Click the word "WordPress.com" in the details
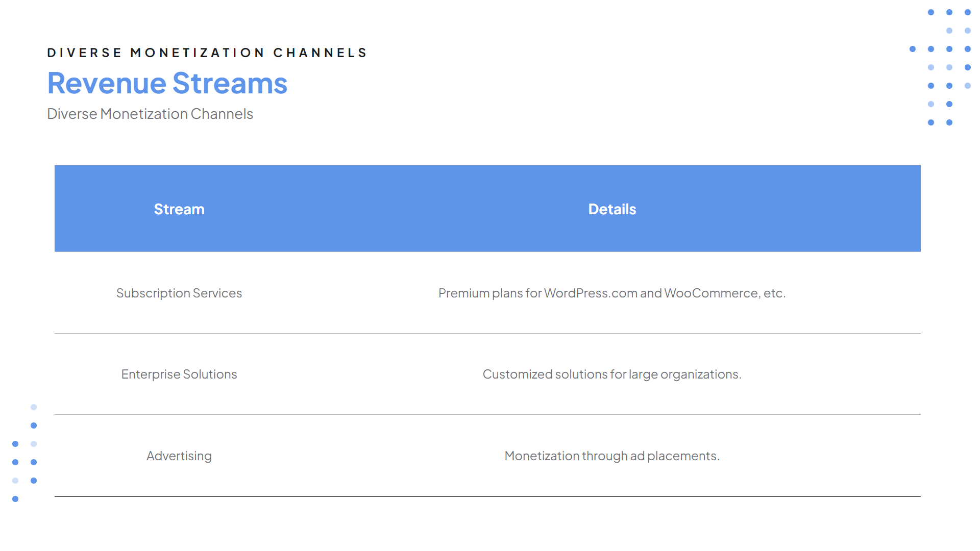980x551 pixels. pos(590,293)
